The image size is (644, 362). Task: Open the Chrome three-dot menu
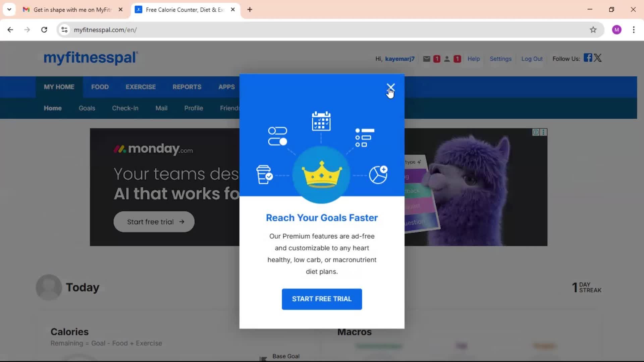(634, 30)
